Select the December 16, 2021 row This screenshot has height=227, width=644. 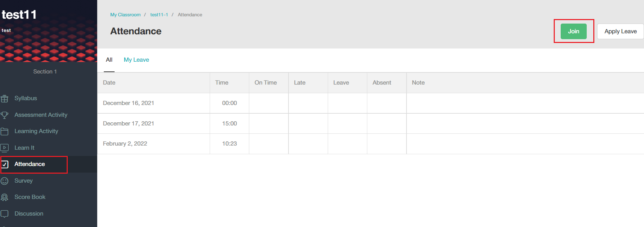pyautogui.click(x=370, y=103)
